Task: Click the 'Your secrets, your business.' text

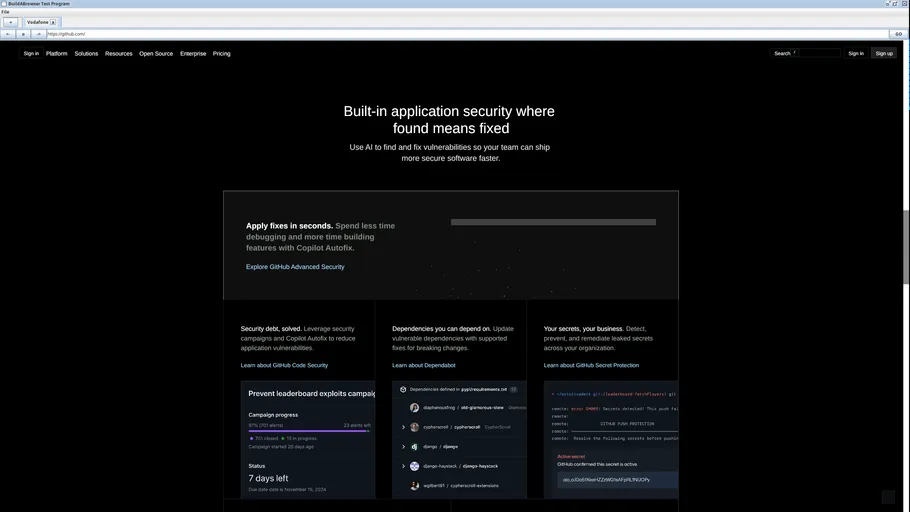Action: 583,329
